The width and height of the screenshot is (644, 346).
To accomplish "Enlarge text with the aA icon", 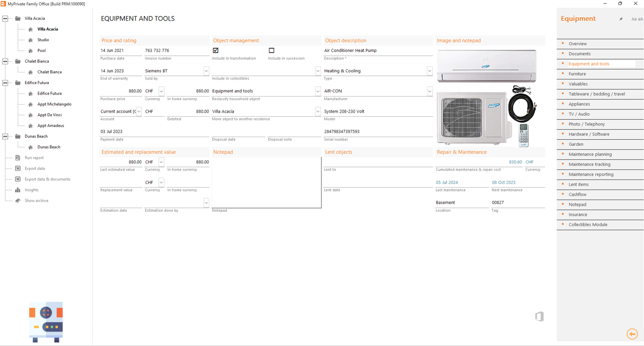I will click(x=640, y=19).
